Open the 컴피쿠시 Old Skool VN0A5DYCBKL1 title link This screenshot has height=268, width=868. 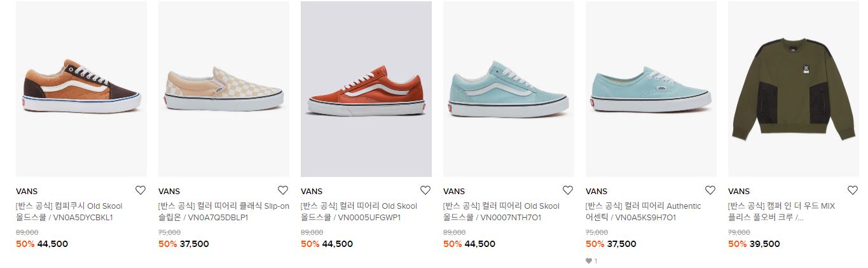tap(69, 212)
